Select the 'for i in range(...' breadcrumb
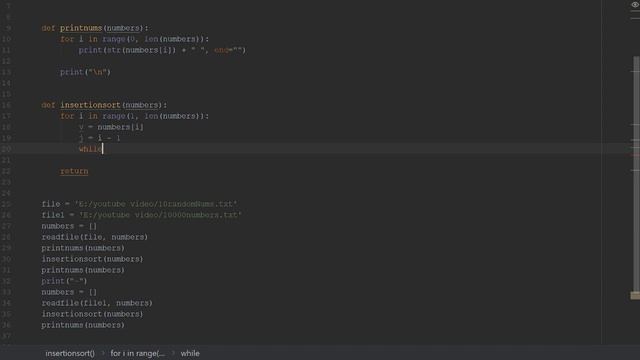Screen dimensions: 640x360 point(138,353)
